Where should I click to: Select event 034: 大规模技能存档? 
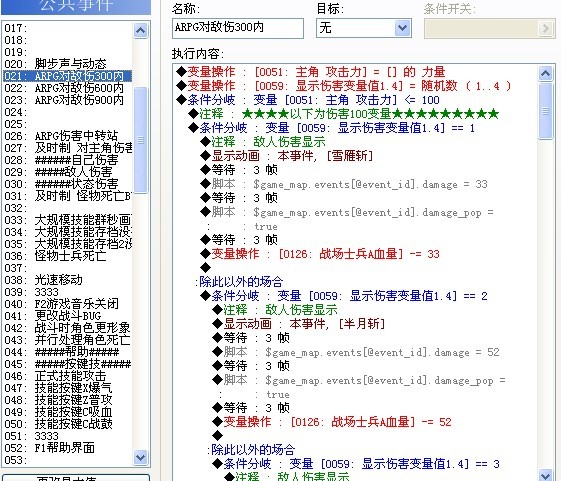[68, 232]
